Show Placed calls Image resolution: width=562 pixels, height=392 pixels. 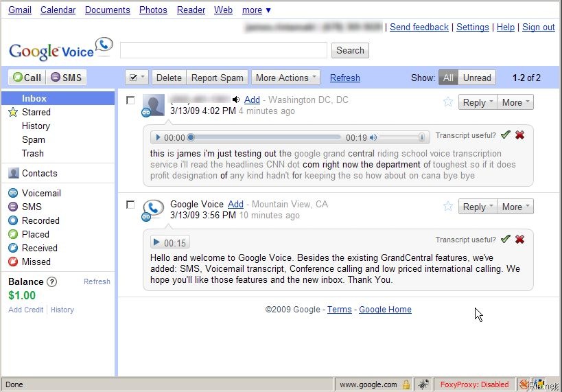click(36, 234)
